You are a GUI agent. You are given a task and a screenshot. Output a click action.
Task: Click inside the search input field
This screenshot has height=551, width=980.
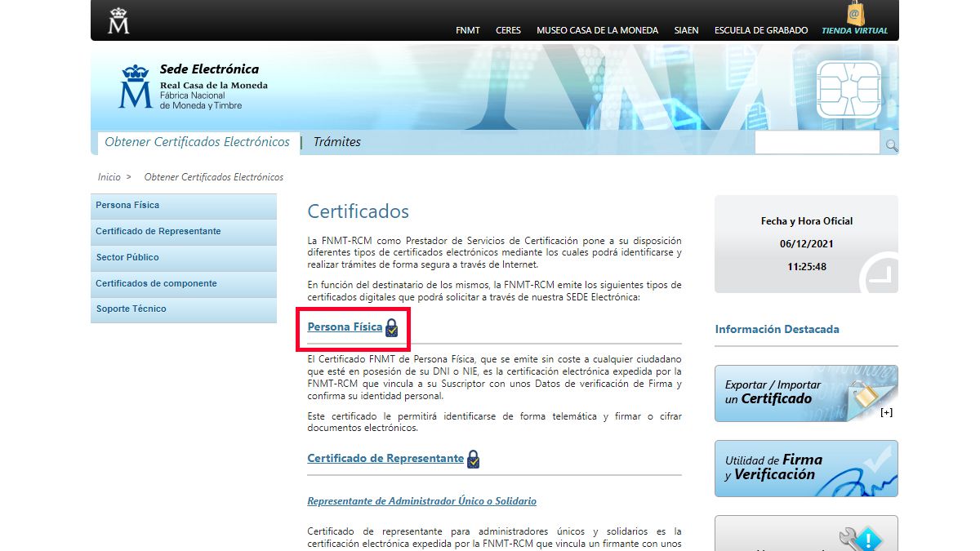817,142
